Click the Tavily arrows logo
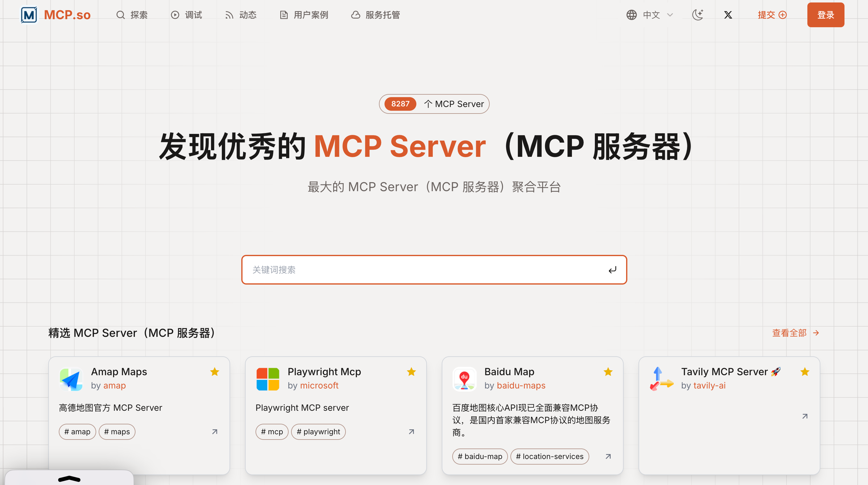 (x=661, y=379)
